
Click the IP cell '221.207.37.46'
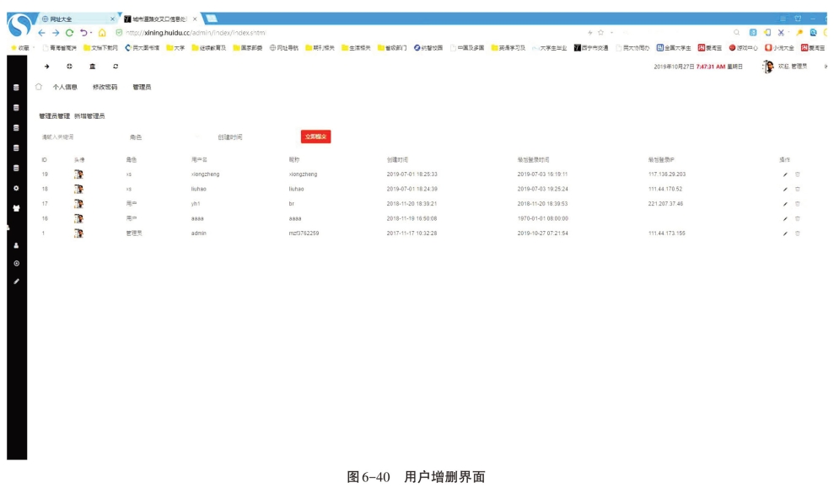point(665,204)
